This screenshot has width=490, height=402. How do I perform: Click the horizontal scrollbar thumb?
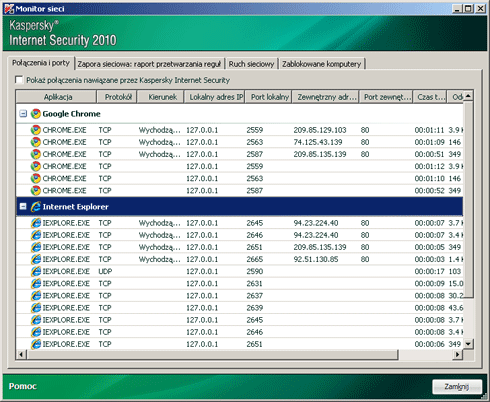click(x=213, y=355)
